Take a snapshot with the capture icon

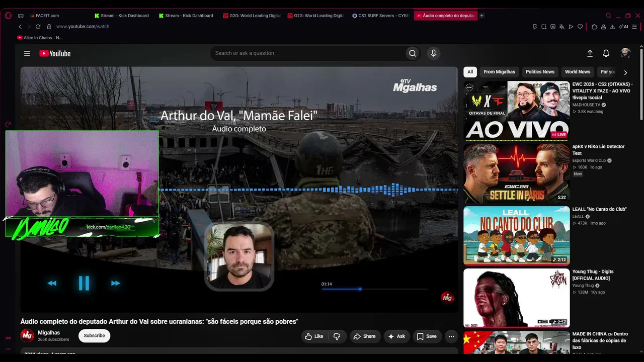pos(544,27)
